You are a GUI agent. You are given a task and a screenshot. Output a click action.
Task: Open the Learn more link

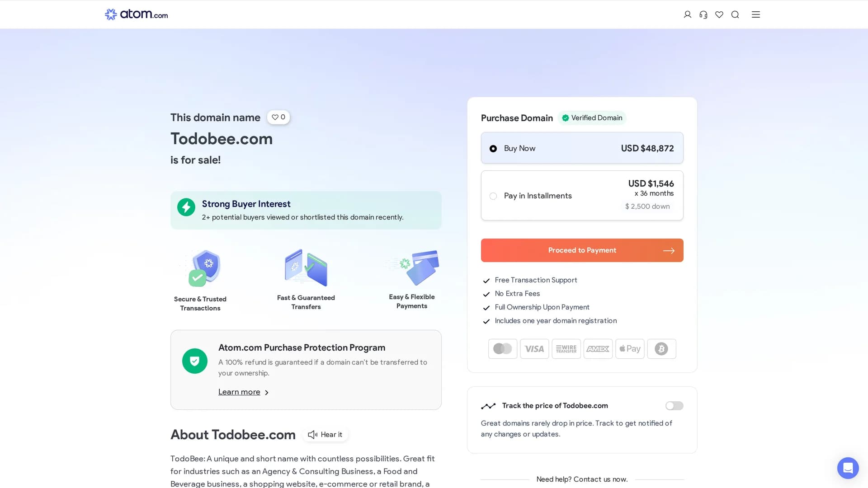[239, 392]
